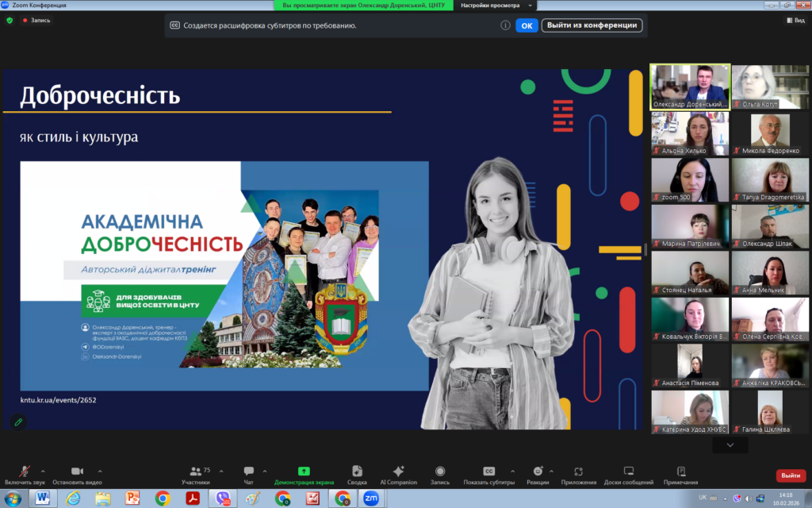Click the Запись record icon
This screenshot has height=508, width=812.
[440, 471]
